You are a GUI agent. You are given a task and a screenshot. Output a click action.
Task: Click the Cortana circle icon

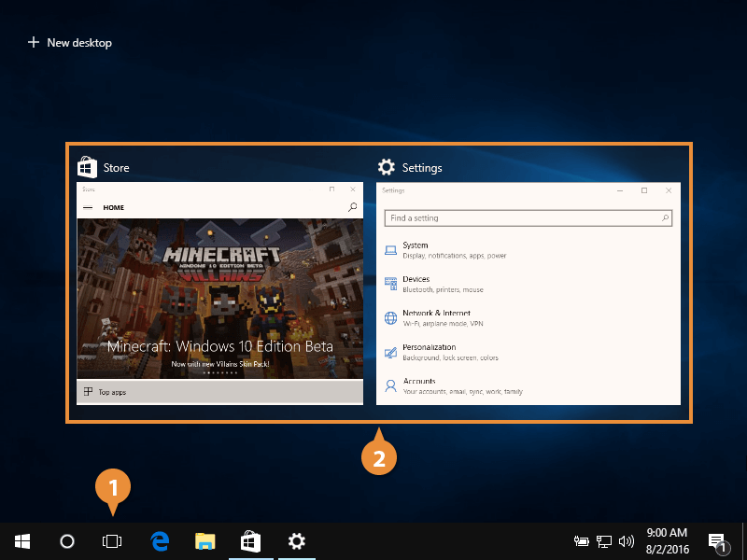67,541
